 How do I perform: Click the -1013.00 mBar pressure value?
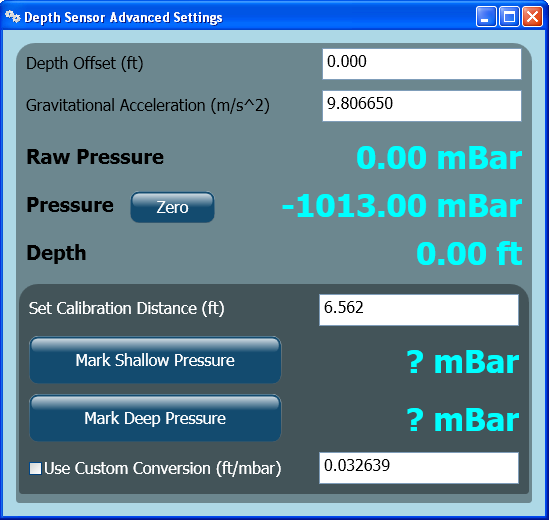click(402, 206)
